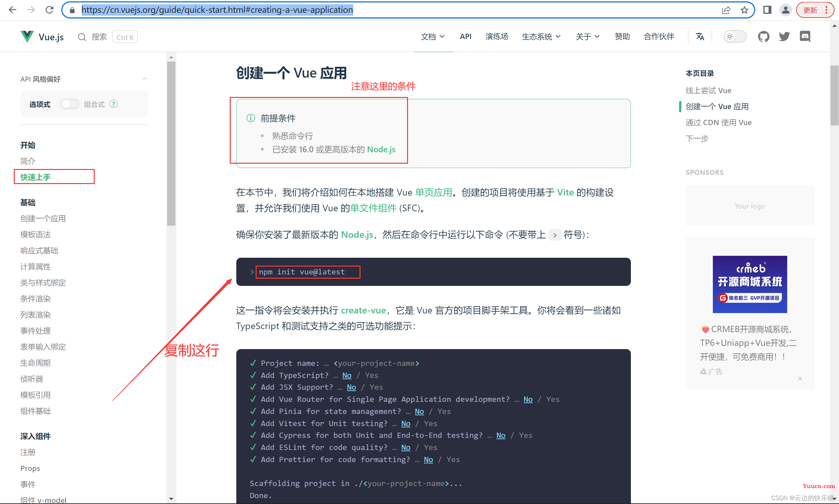Image resolution: width=839 pixels, height=504 pixels.
Task: Open sidebar item 模板语法
Action: click(x=35, y=234)
